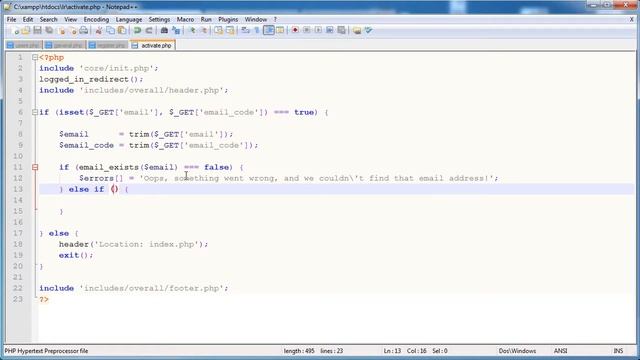Start macro recording with red dot
The height and width of the screenshot is (360, 640).
[295, 31]
